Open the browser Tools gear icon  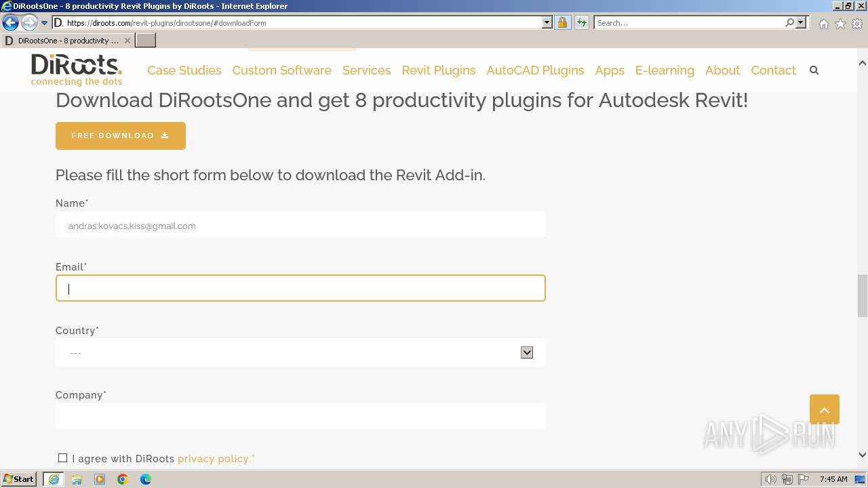[x=856, y=24]
